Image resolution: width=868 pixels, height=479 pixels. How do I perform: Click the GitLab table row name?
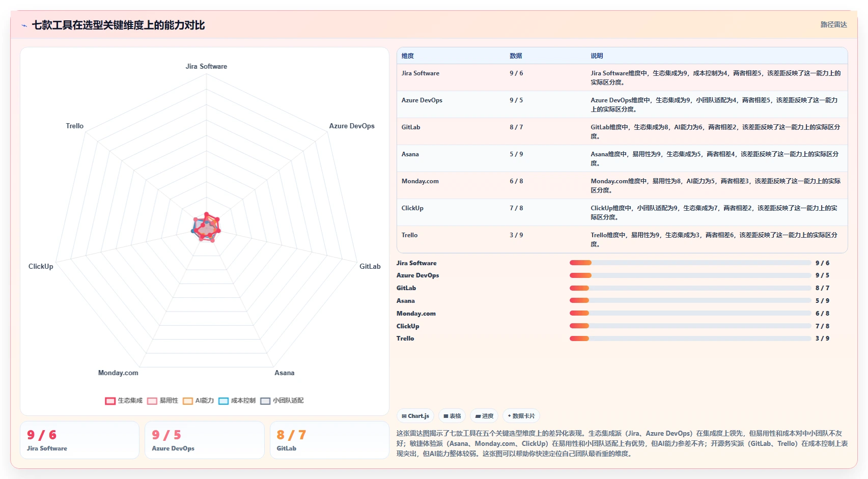(x=411, y=127)
